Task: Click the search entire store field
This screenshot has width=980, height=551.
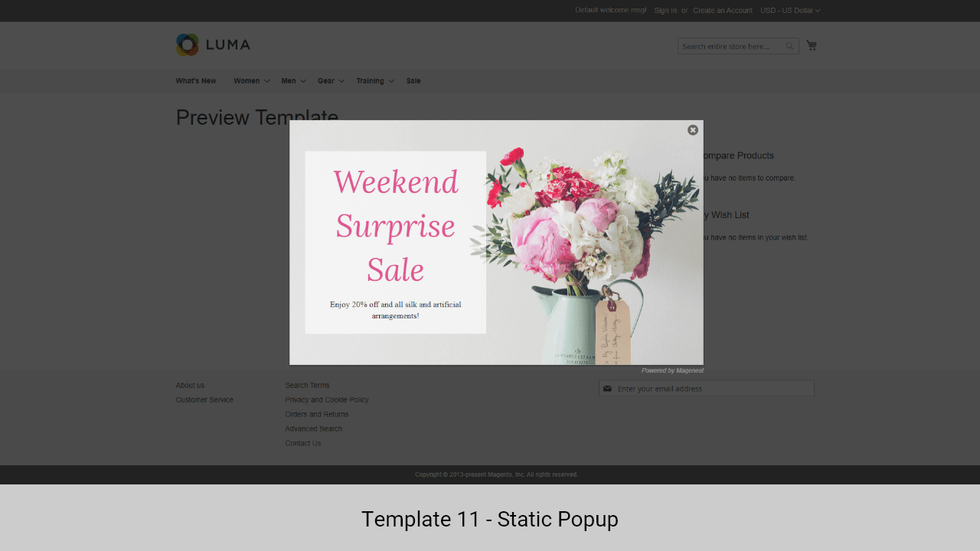Action: [x=731, y=47]
